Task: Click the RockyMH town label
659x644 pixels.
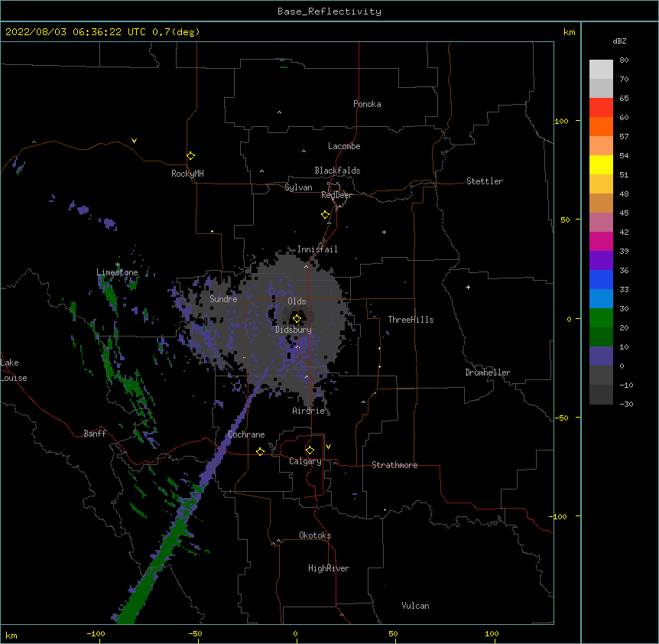Action: click(x=187, y=174)
